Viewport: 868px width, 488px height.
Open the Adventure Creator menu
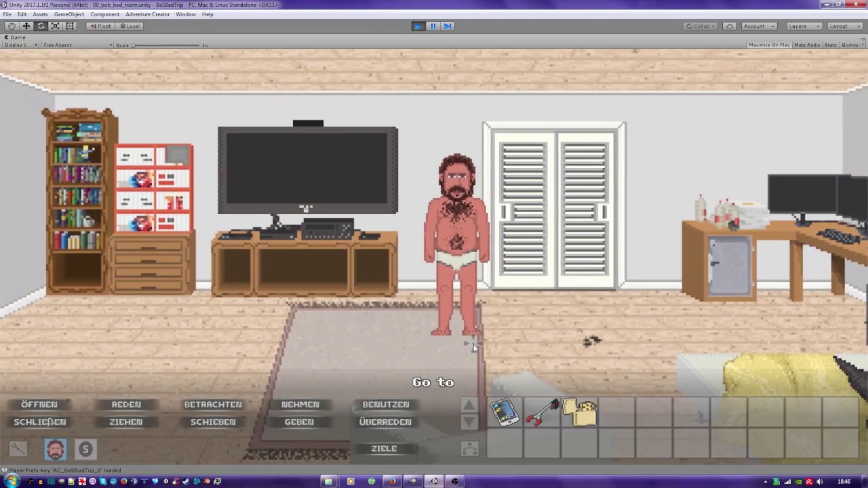147,14
